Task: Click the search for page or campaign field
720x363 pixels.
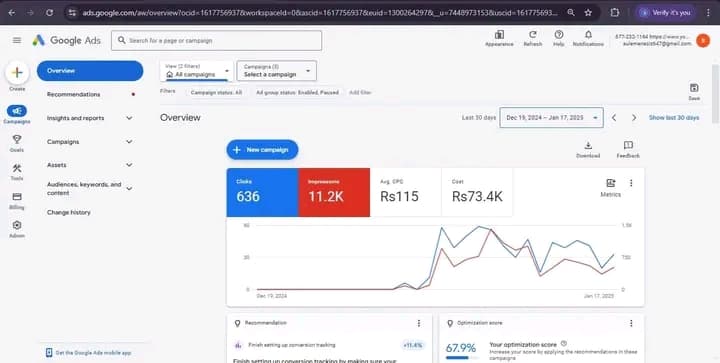Action: (216, 40)
